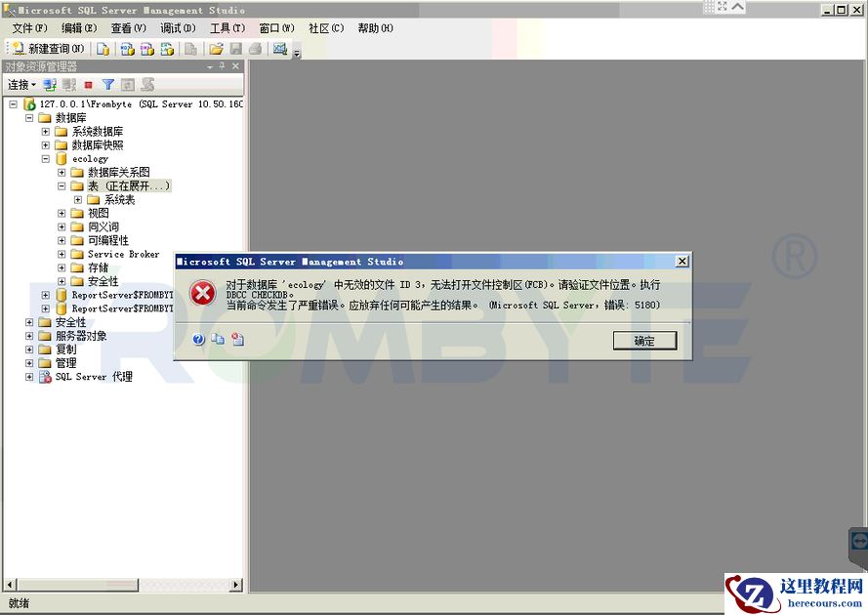Open the 帮助(H) menu
This screenshot has width=868, height=615.
click(x=375, y=28)
